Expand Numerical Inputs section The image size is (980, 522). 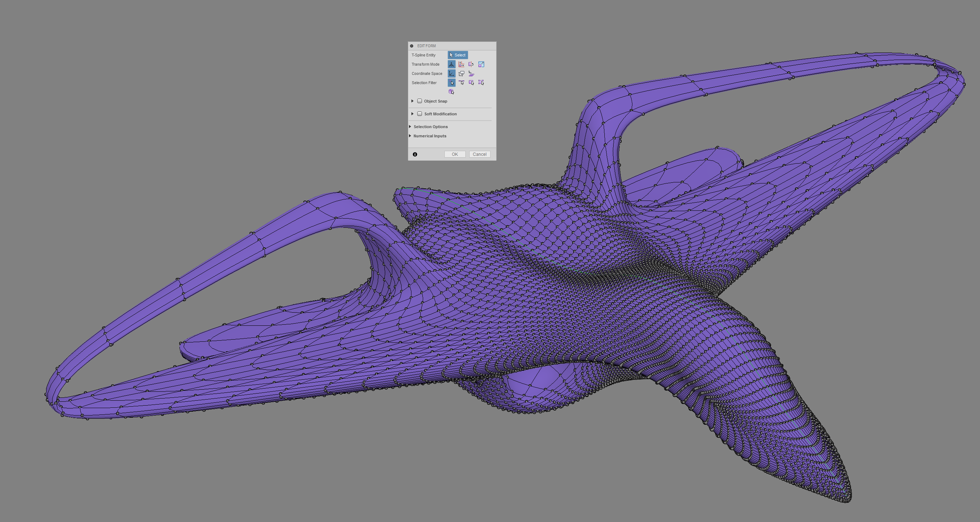pos(410,136)
